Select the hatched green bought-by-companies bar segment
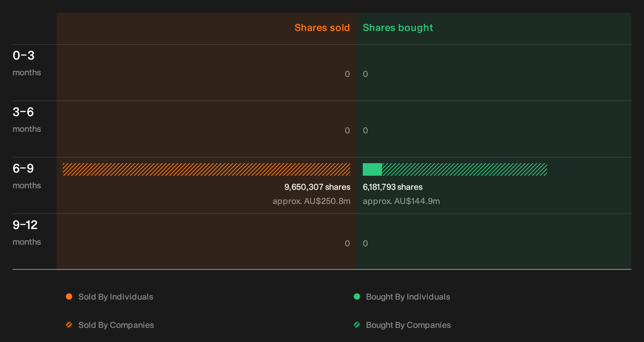This screenshot has height=342, width=644. (464, 169)
